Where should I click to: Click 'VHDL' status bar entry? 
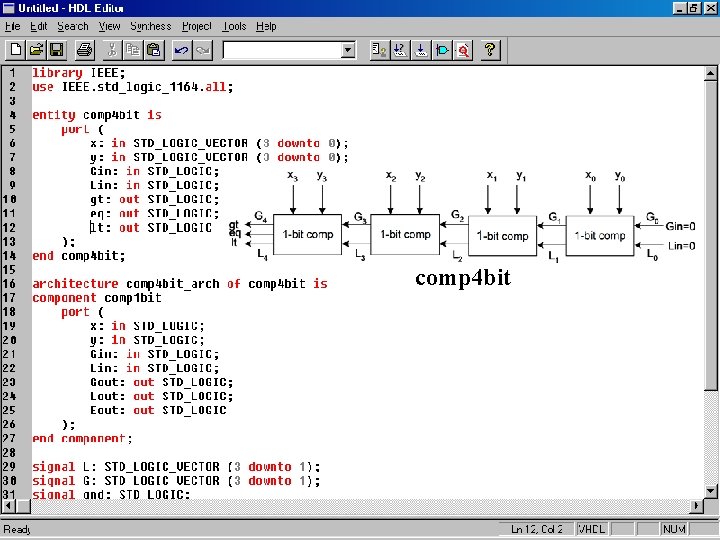point(591,529)
